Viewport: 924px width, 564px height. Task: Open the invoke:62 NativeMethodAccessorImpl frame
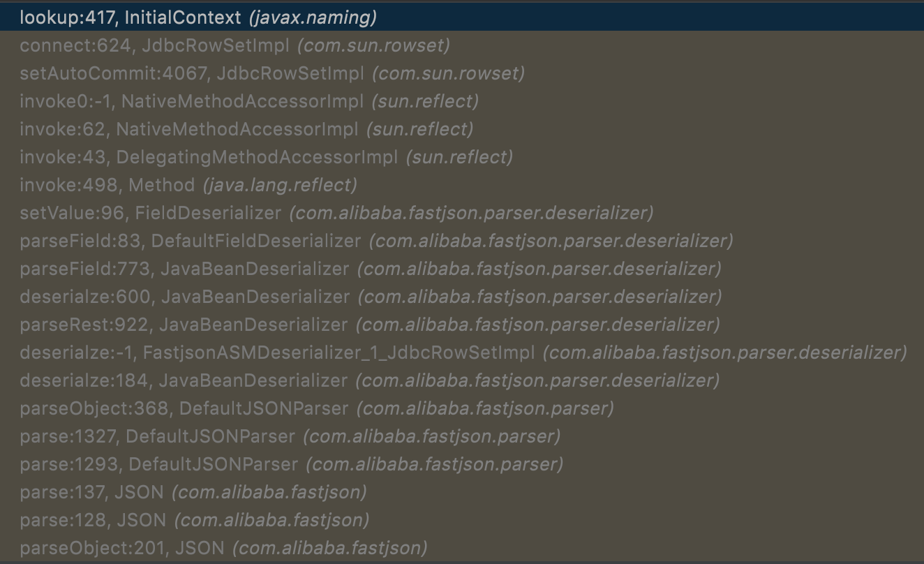click(x=246, y=129)
